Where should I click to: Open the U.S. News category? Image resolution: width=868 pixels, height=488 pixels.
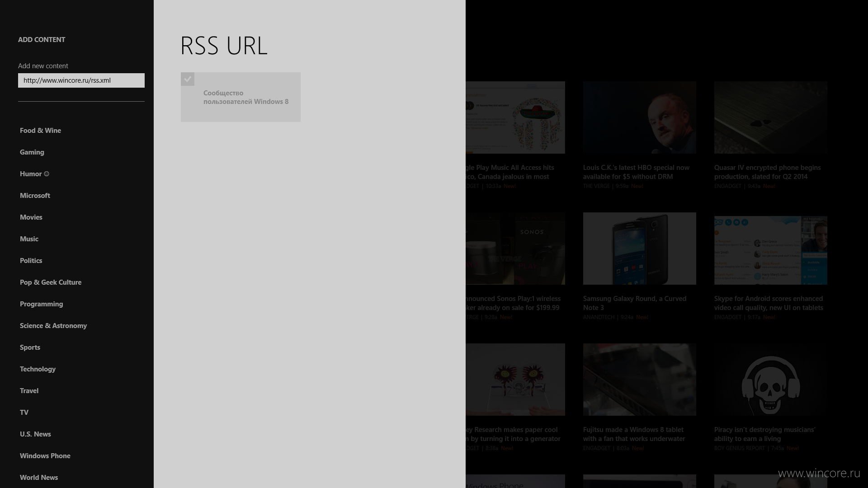[35, 434]
